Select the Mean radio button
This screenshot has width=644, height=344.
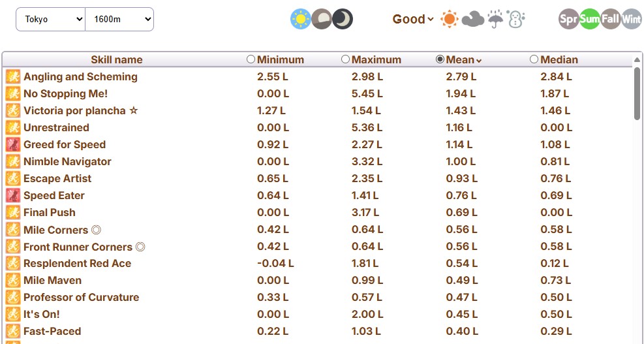(x=440, y=59)
